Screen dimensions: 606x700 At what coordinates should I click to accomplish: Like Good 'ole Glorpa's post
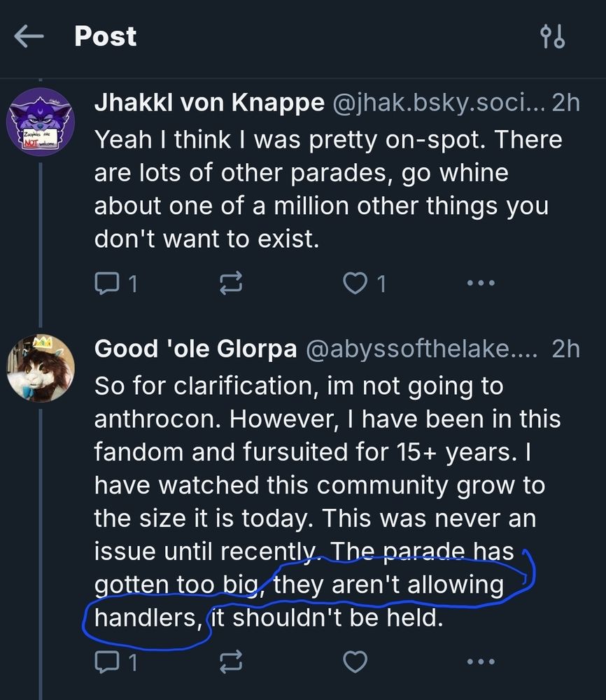355,661
